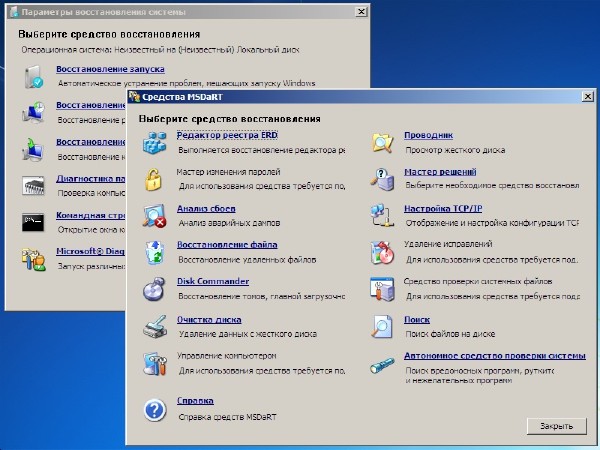Click the blue question mark help icon
The image size is (600, 450).
[x=154, y=408]
